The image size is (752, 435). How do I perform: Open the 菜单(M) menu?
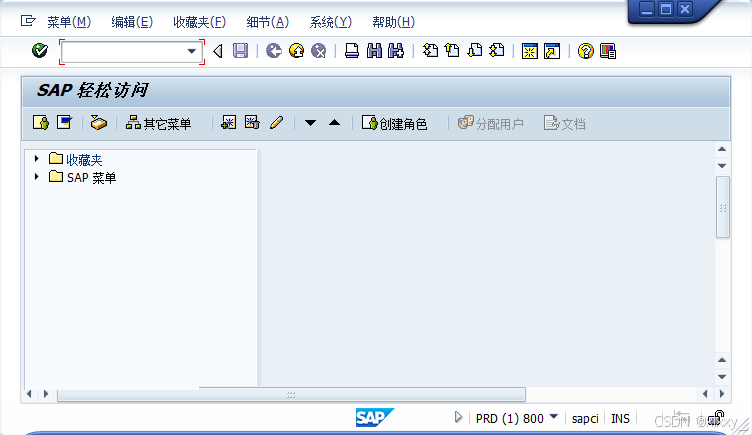pyautogui.click(x=69, y=22)
